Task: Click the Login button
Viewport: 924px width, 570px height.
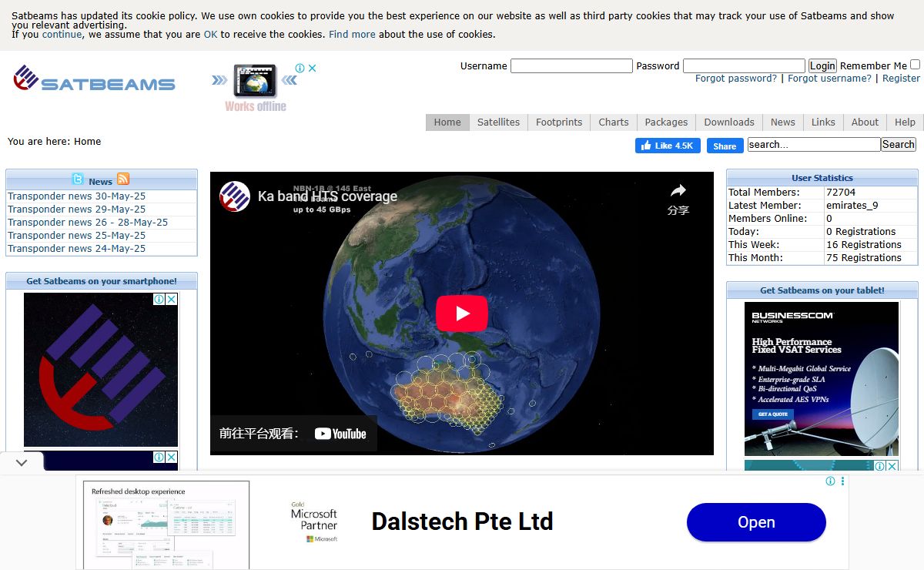Action: tap(822, 66)
